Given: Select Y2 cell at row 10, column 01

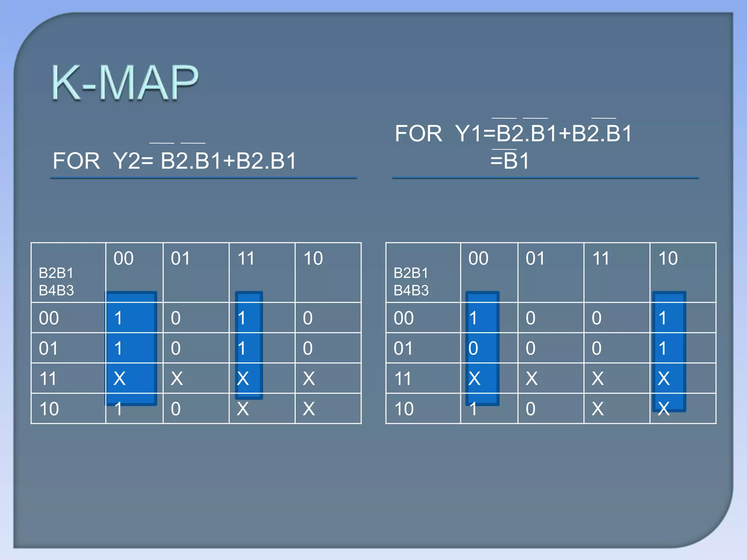Looking at the screenshot, I should [196, 408].
